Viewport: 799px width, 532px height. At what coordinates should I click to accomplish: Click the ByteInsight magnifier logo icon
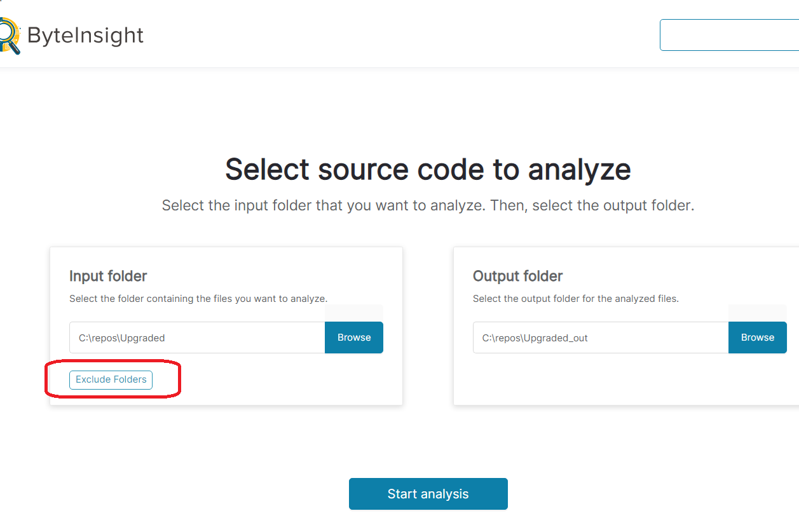[9, 36]
